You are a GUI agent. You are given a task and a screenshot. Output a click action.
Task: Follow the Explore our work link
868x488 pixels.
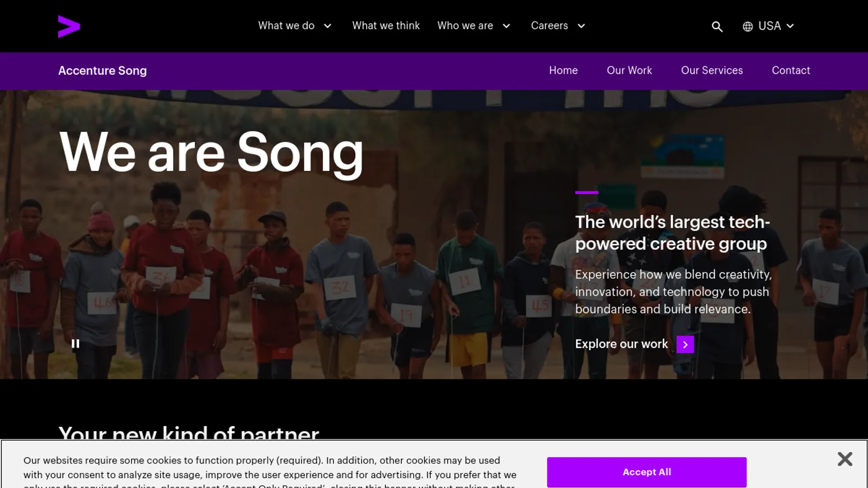[621, 344]
